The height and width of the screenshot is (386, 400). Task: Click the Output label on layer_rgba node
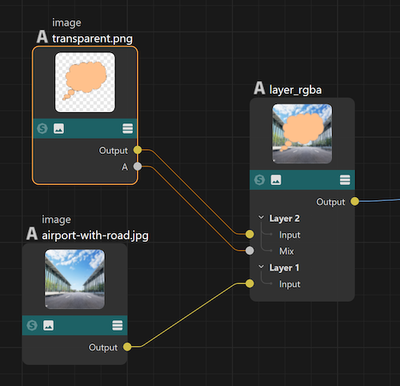[331, 202]
